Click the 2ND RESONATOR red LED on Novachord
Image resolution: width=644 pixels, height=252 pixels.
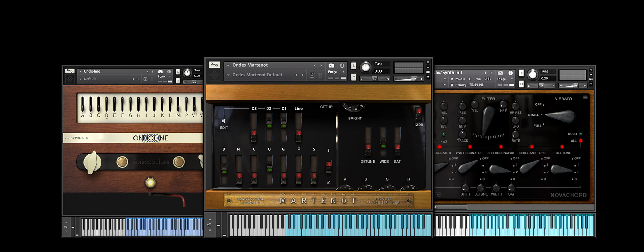tap(470, 147)
